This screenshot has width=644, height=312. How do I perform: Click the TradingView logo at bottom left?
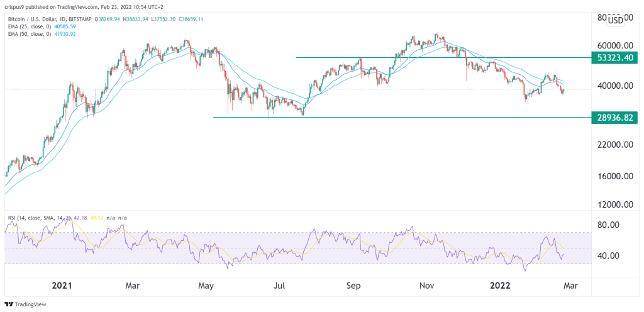[25, 304]
